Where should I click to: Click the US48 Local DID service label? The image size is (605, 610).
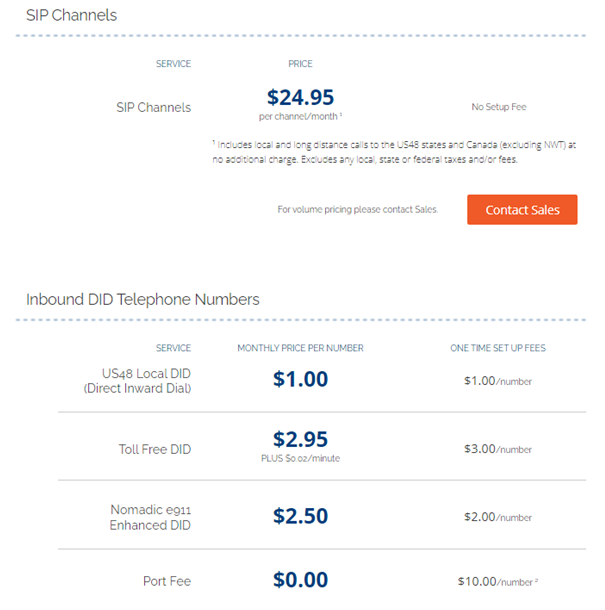click(x=137, y=380)
